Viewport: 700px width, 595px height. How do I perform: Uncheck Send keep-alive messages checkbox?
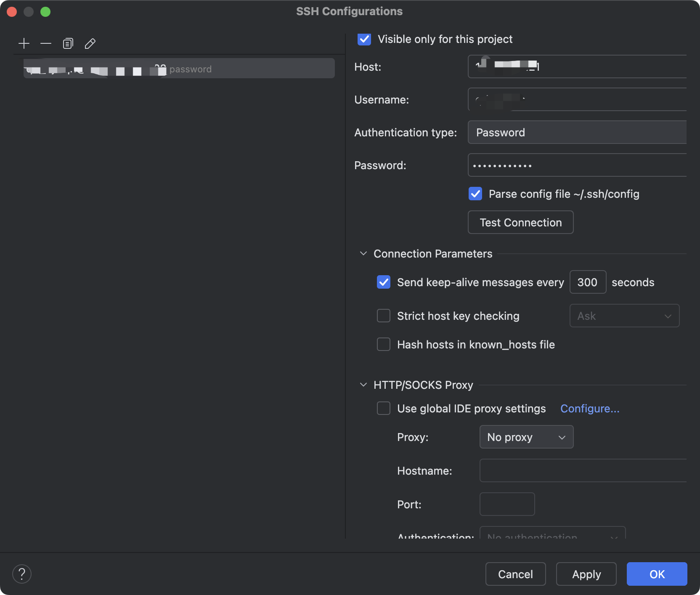(384, 282)
